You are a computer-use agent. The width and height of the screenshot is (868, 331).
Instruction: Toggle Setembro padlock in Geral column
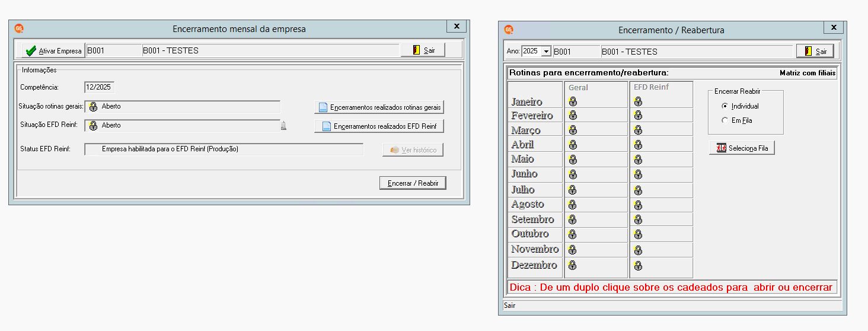[x=573, y=219]
